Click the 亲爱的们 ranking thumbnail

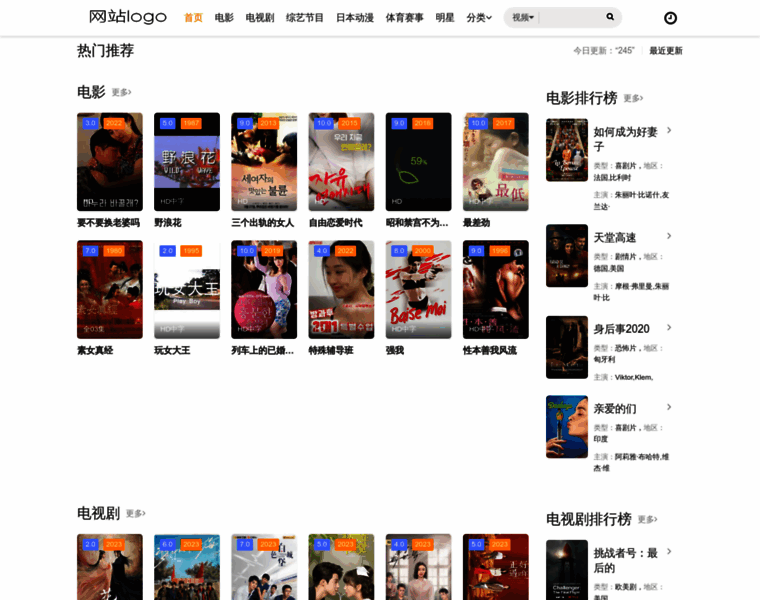click(x=567, y=427)
